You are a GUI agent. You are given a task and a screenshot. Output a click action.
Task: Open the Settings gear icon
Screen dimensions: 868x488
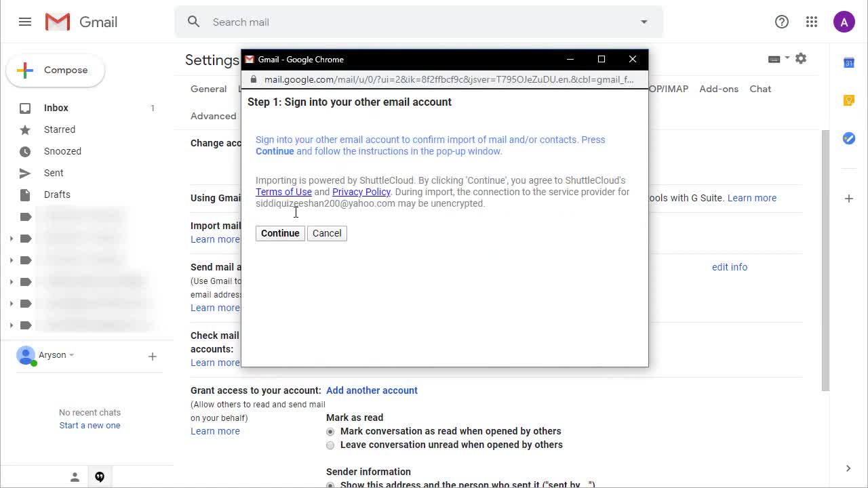pyautogui.click(x=801, y=59)
